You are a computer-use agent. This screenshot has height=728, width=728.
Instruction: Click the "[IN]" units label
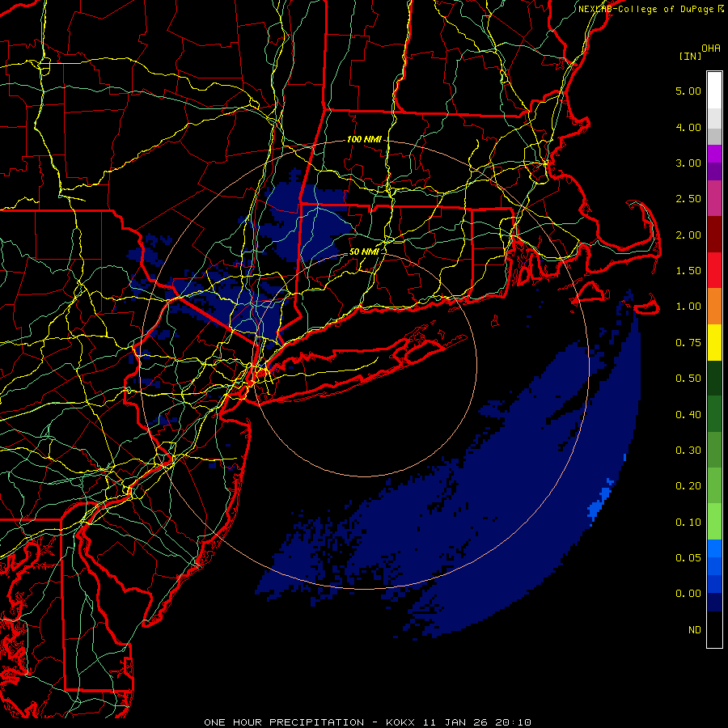coord(690,57)
